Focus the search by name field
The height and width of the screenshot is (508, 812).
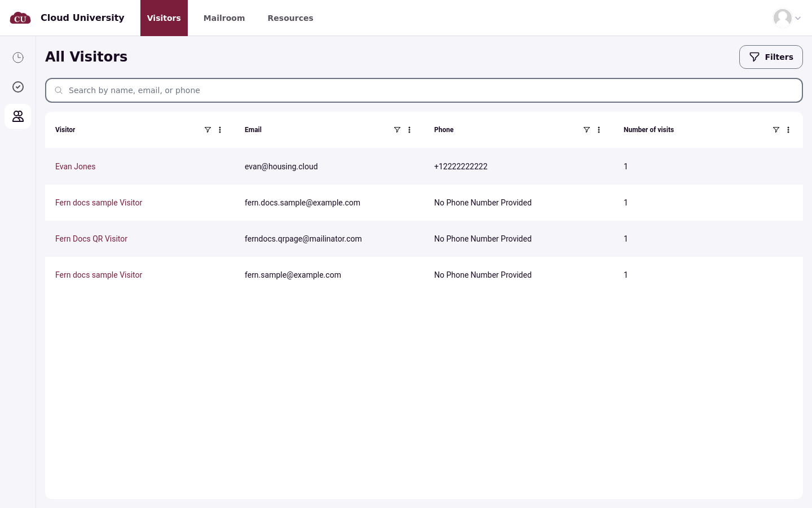(424, 90)
